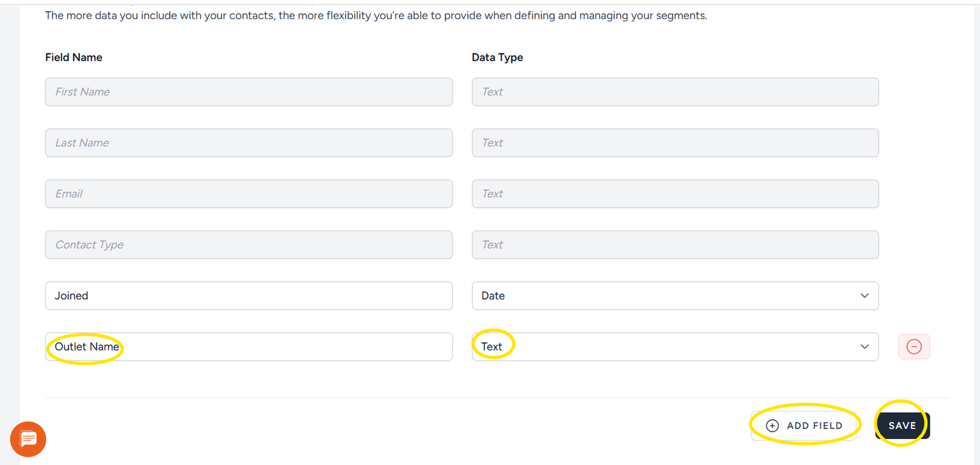Viewport: 980px width, 465px height.
Task: Click the disabled Contact Type field
Action: (248, 245)
